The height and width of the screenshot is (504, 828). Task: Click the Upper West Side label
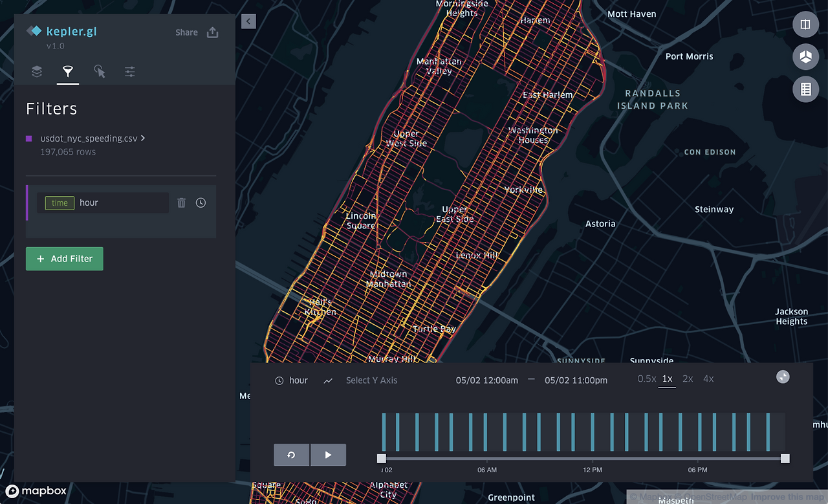(406, 138)
